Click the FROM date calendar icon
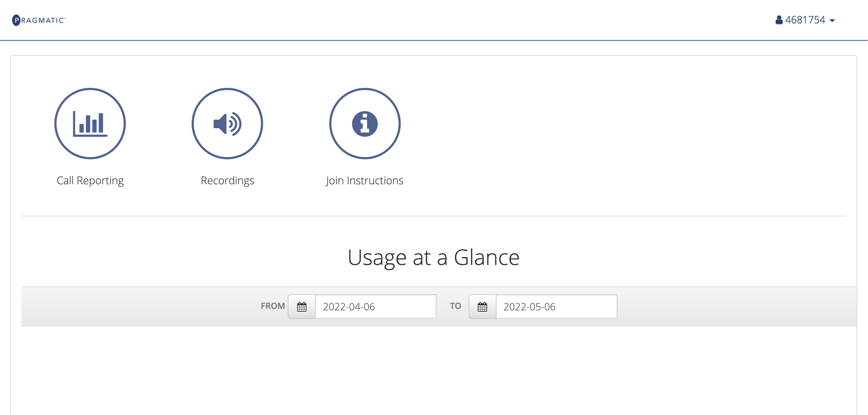This screenshot has height=415, width=868. pyautogui.click(x=302, y=306)
